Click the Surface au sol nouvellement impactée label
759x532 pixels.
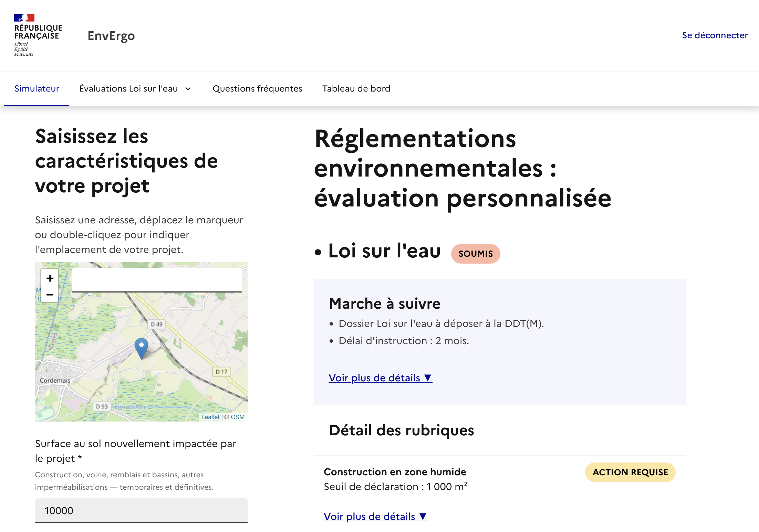coord(136,451)
